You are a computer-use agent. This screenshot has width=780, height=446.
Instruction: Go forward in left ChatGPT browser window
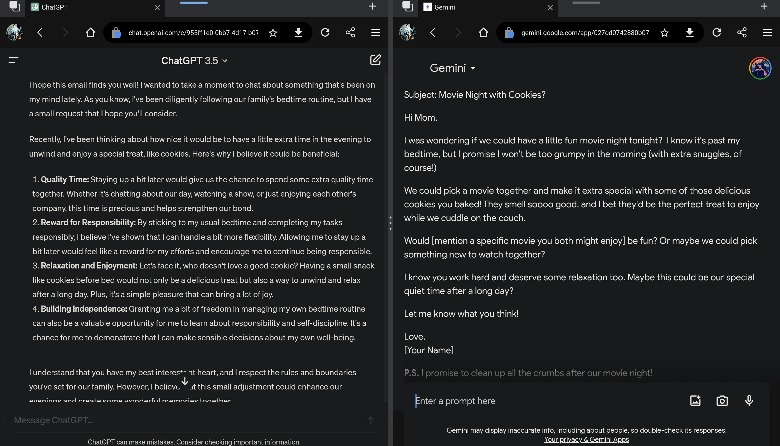tap(65, 33)
